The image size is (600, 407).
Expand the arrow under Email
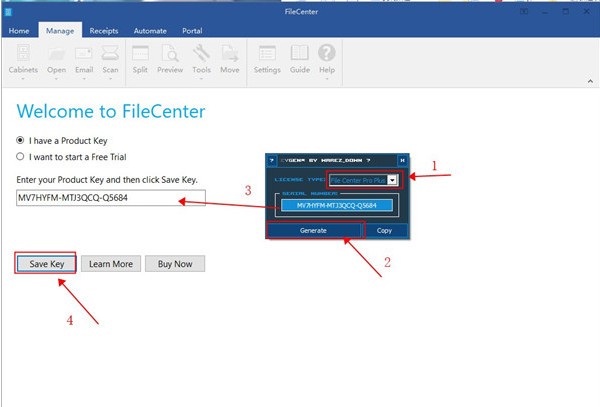84,79
